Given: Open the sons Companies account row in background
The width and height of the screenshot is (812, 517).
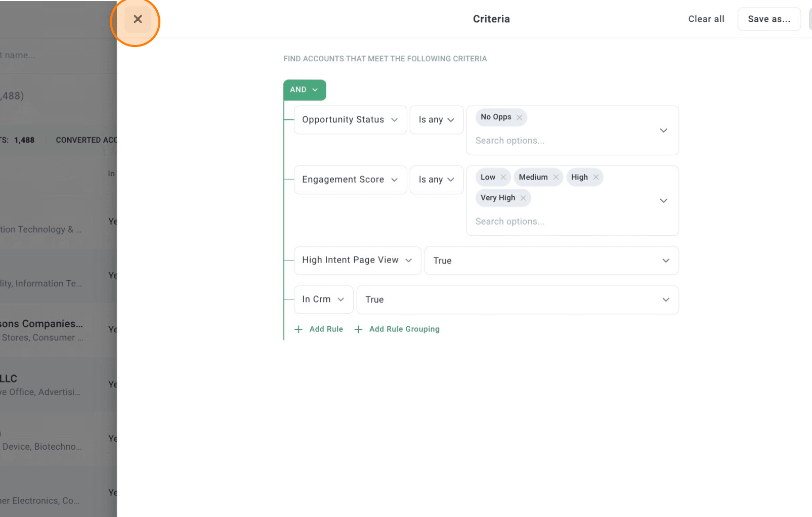Looking at the screenshot, I should (58, 330).
